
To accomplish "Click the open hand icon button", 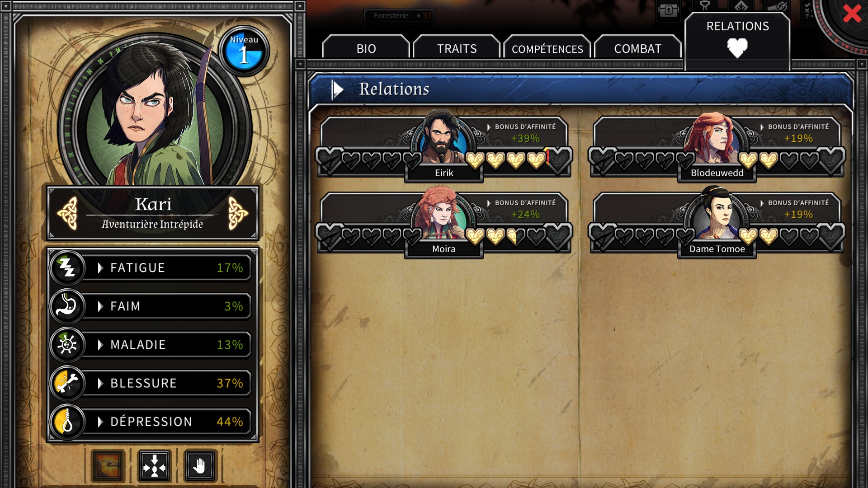I will pyautogui.click(x=200, y=465).
